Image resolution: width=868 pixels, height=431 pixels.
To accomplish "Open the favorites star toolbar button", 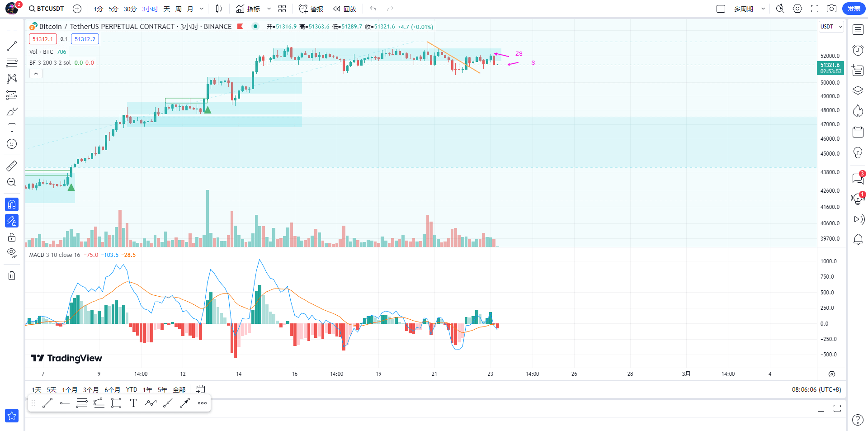I will coord(12,415).
